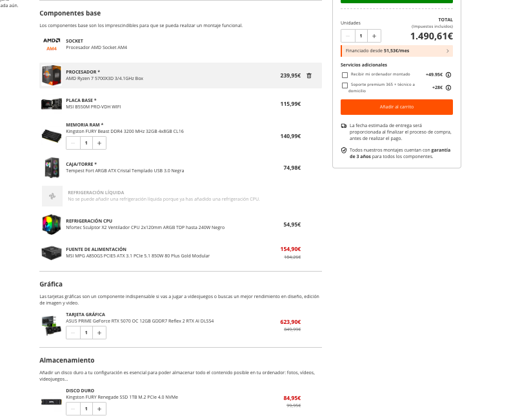The height and width of the screenshot is (420, 511).
Task: Click the RAM quantity input field
Action: [86, 143]
